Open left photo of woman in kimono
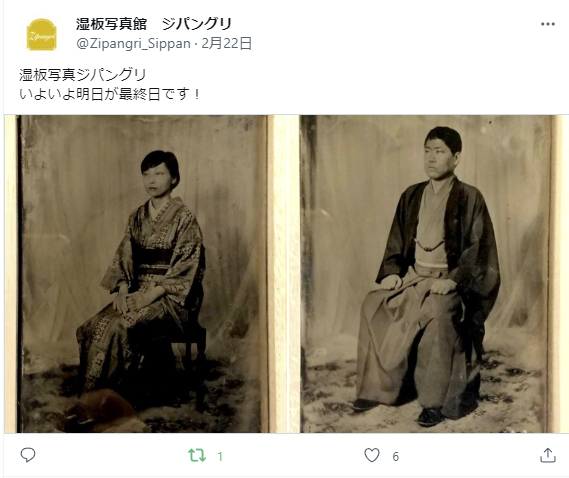Viewport: 569px width, 478px height. point(146,274)
